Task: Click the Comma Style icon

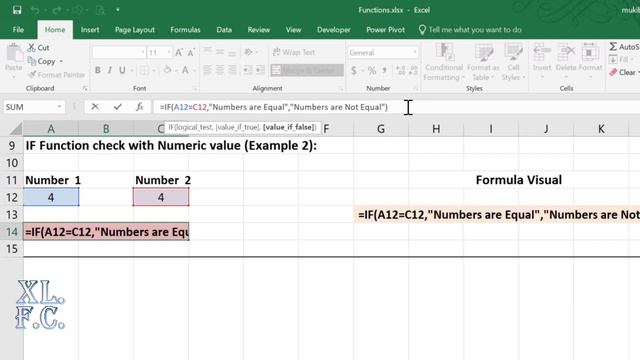Action: [x=384, y=70]
